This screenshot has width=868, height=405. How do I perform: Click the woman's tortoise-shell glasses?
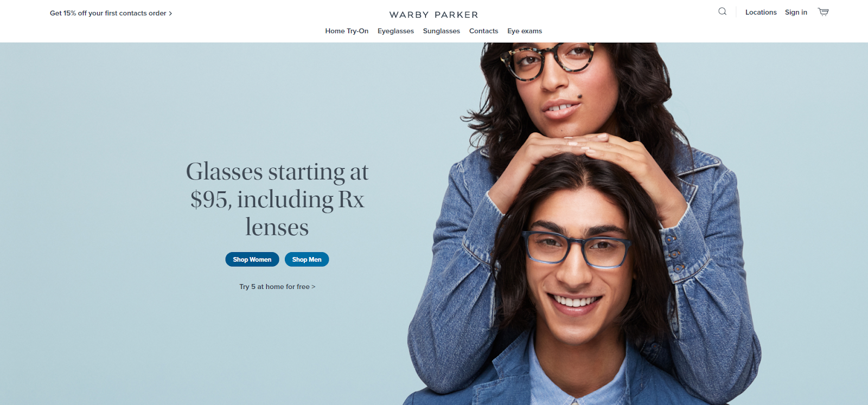coord(547,61)
